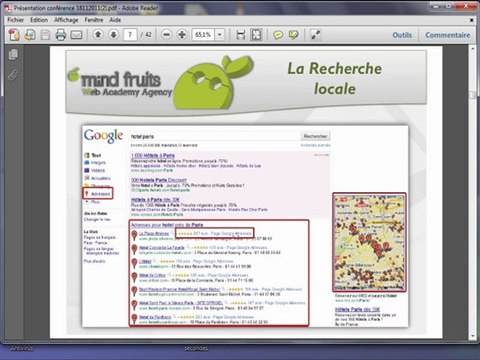This screenshot has height=360, width=480.
Task: Click the Rechercher button in the slide
Action: [x=315, y=136]
